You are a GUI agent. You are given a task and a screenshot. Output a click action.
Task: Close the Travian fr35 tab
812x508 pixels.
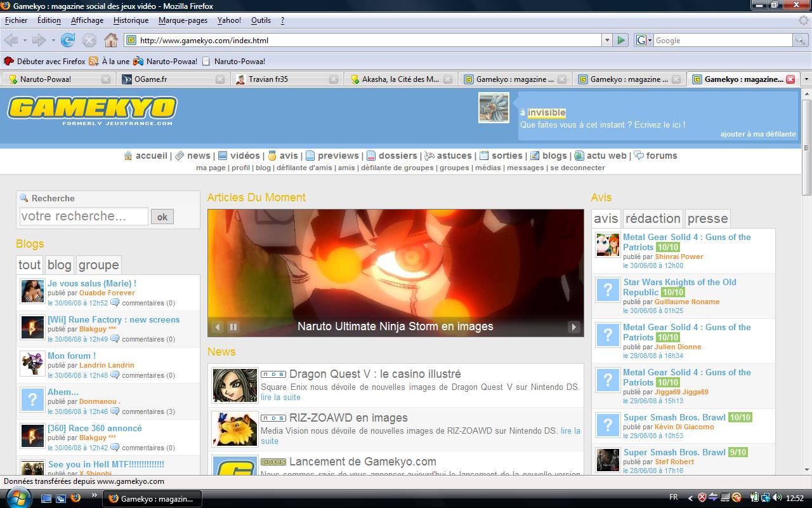click(x=334, y=79)
